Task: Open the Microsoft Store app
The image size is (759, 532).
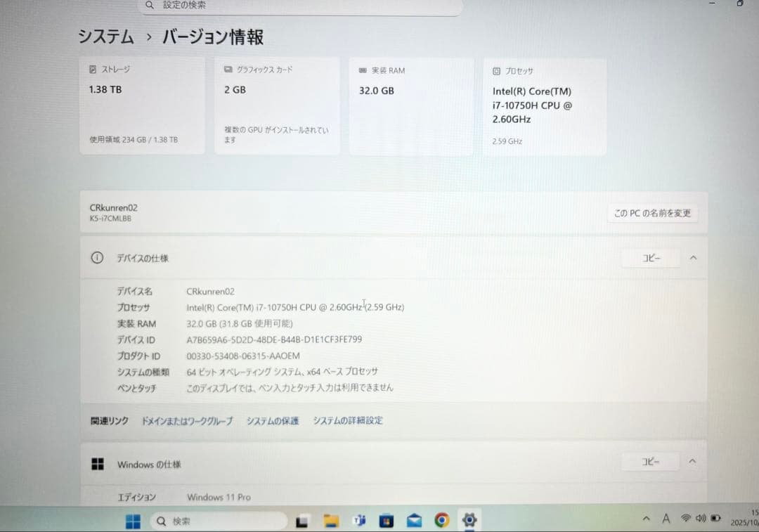Action: point(387,520)
